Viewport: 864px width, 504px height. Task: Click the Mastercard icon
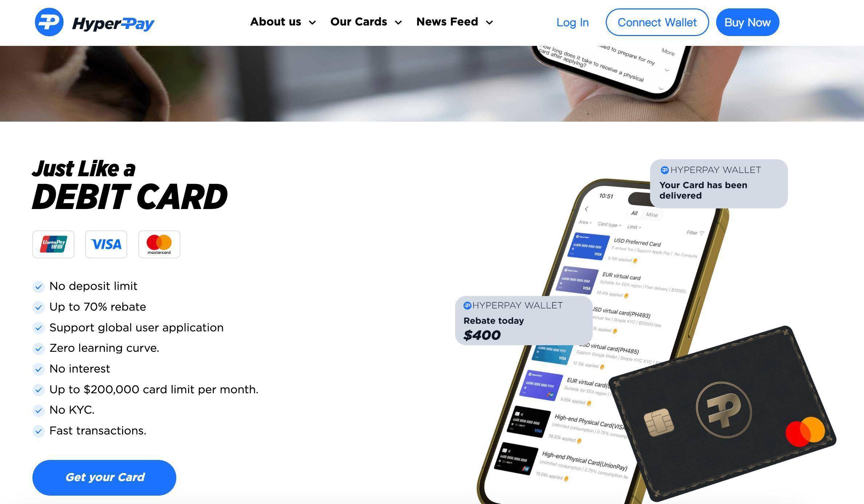(158, 244)
